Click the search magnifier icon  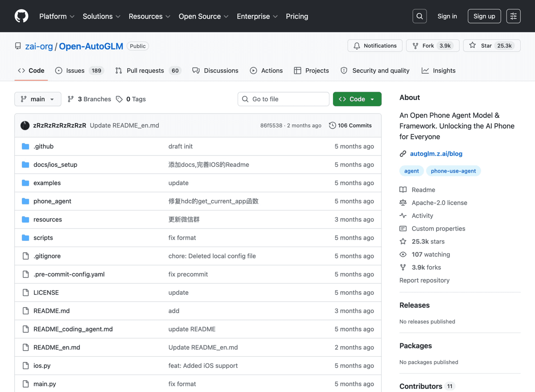pos(420,16)
